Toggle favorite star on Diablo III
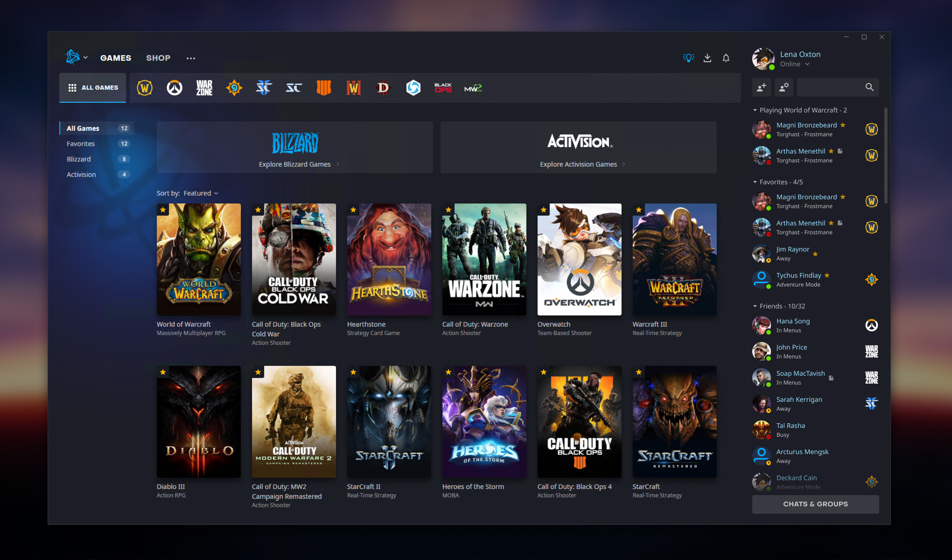Screen dimensions: 952x560 [162, 372]
